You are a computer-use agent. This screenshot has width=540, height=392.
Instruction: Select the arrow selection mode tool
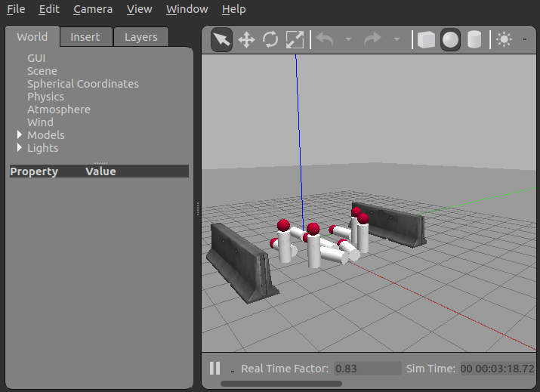click(x=221, y=39)
